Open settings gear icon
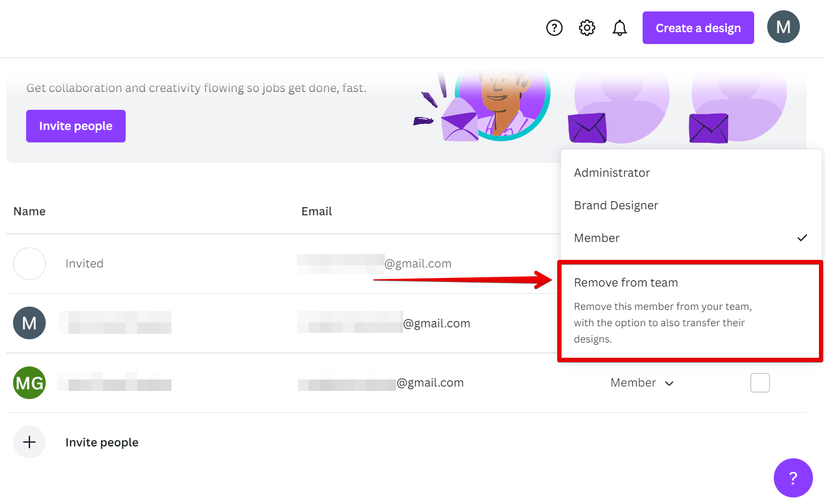826x504 pixels. (x=587, y=28)
